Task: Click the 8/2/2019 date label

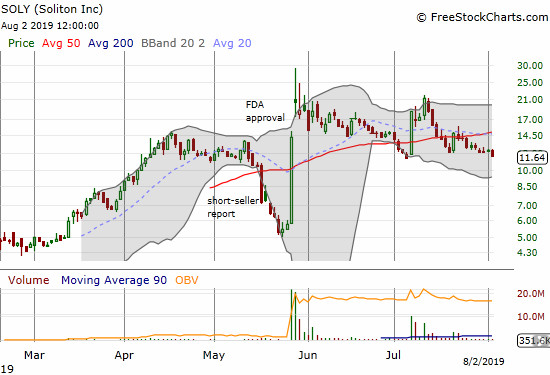Action: (x=484, y=361)
